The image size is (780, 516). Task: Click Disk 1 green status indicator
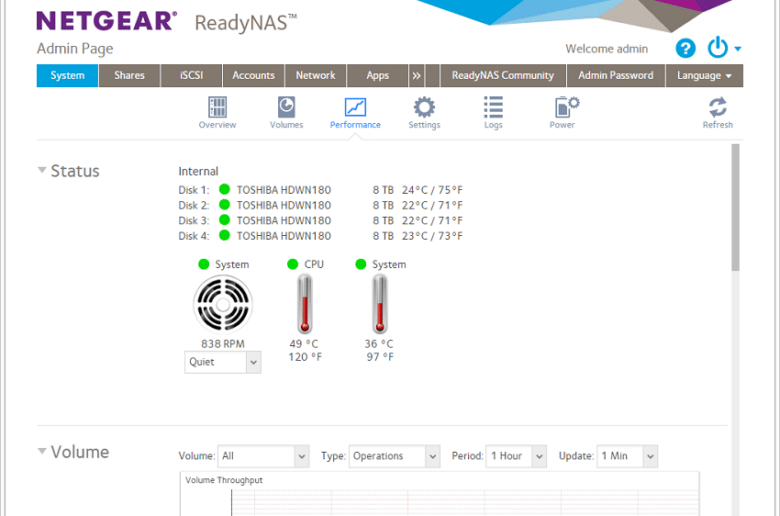pyautogui.click(x=224, y=189)
